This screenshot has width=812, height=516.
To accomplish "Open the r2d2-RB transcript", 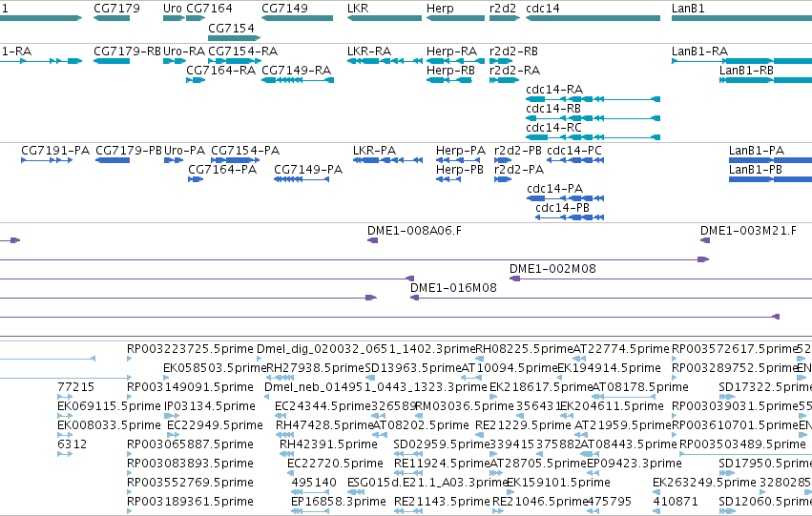I will pyautogui.click(x=501, y=61).
